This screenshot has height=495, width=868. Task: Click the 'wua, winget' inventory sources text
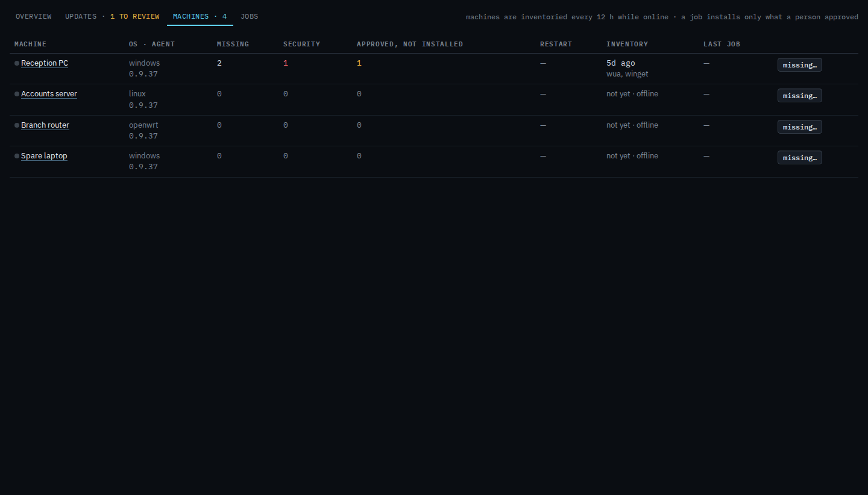pos(627,74)
